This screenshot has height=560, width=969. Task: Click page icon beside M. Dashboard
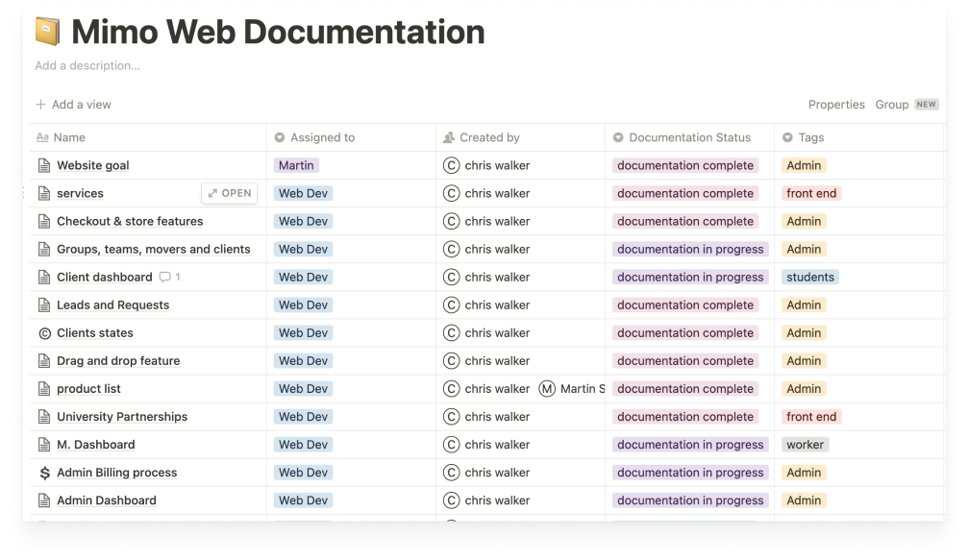tap(44, 445)
